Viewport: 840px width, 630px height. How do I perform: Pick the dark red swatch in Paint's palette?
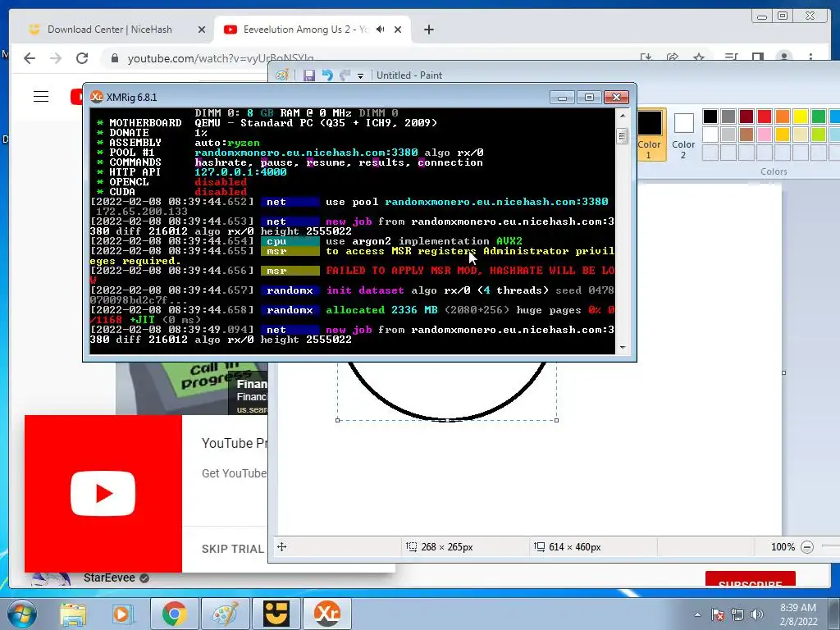pyautogui.click(x=746, y=116)
